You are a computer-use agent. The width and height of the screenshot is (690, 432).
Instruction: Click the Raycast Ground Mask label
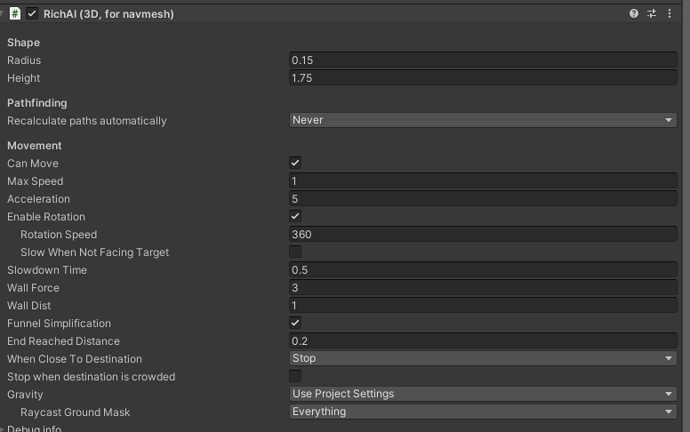(x=75, y=413)
